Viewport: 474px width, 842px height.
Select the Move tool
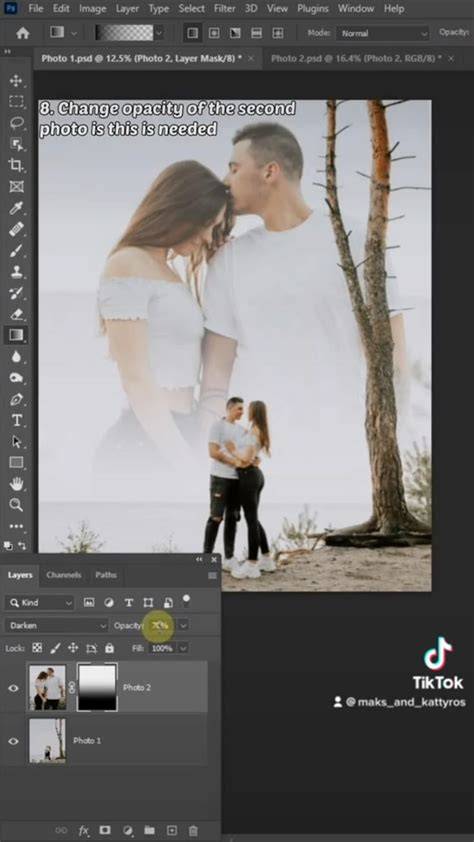(x=16, y=81)
